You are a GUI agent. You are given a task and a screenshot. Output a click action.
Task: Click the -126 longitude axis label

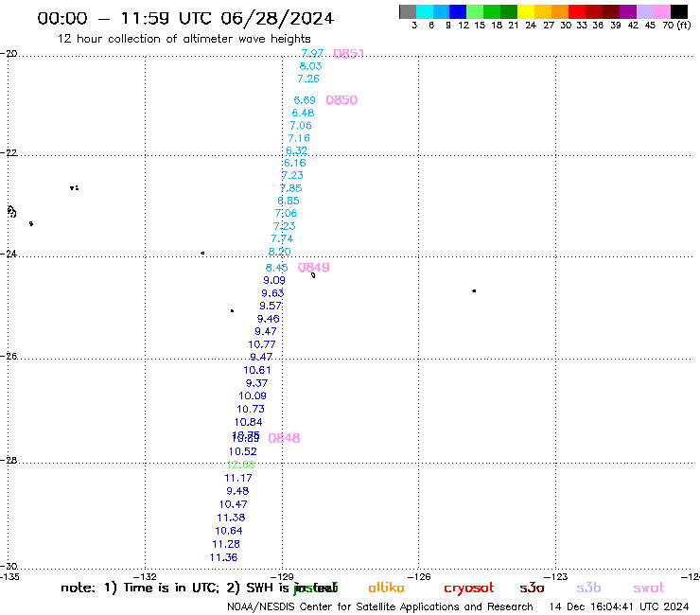(x=419, y=576)
